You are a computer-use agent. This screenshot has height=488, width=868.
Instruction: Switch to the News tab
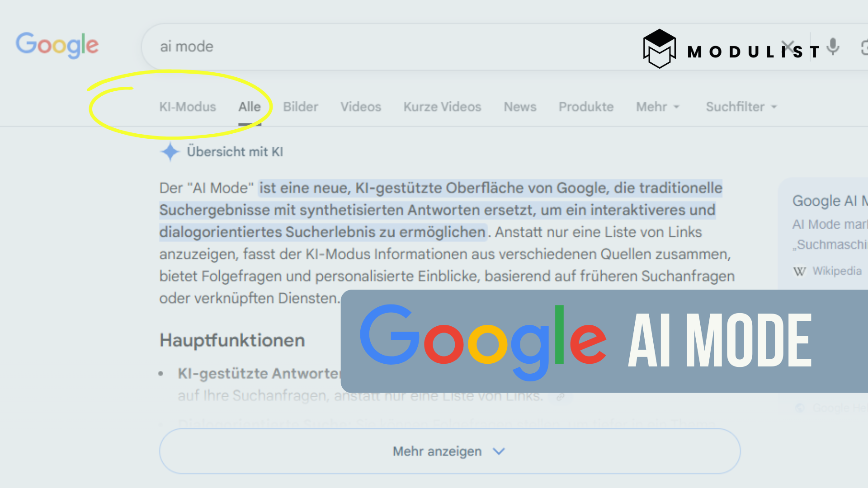click(x=520, y=107)
